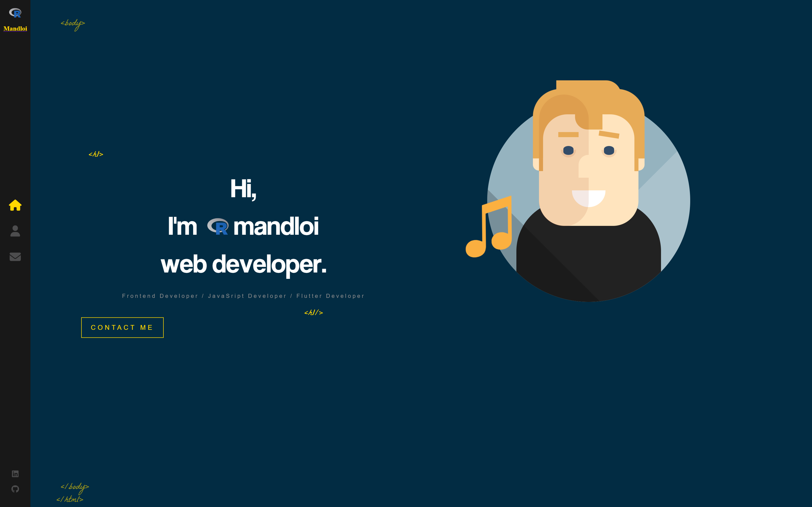
Task: Open the About section via the person icon
Action: point(15,231)
